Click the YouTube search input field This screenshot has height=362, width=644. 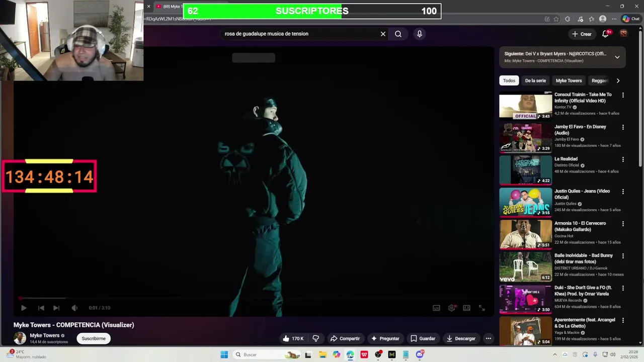pos(300,34)
